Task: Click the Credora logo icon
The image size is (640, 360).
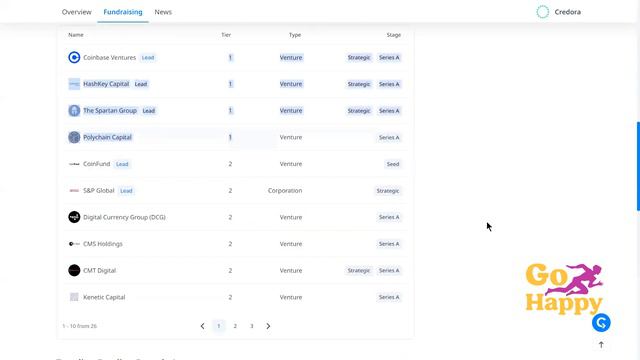Action: coord(542,12)
